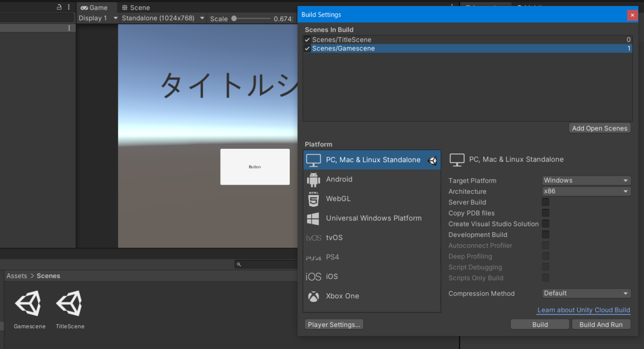Enable the Server Build checkbox
Viewport: 644px width, 349px height.
(545, 202)
